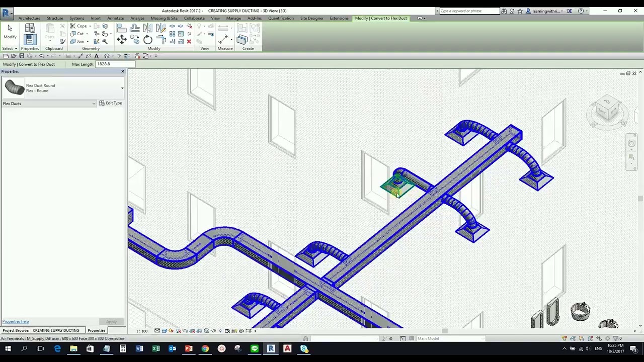
Task: Toggle the Properties palette icon in ribbon
Action: tap(30, 39)
